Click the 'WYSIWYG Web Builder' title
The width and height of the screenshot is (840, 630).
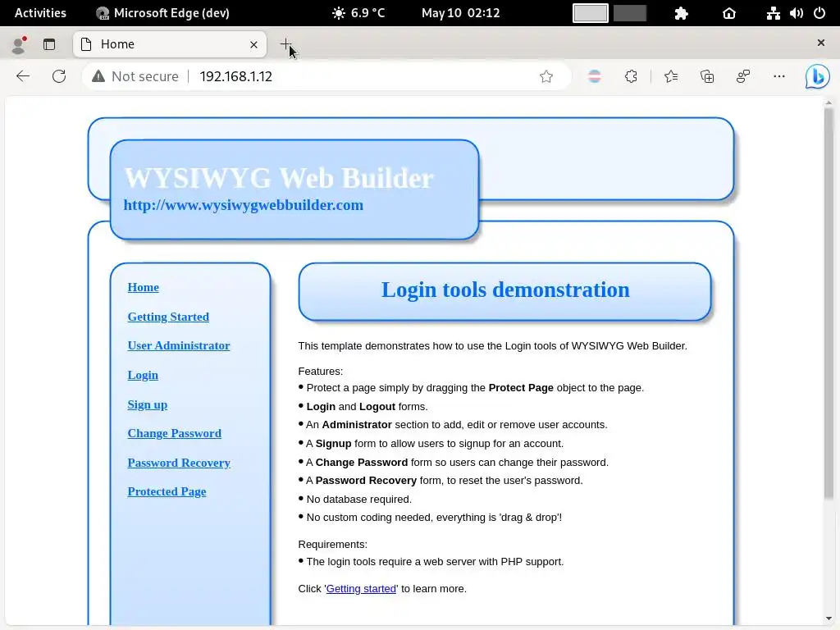[279, 178]
